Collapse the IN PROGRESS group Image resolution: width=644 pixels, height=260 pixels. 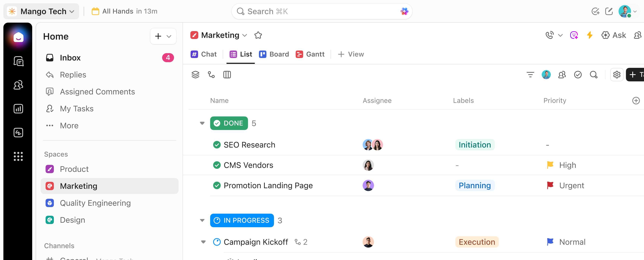point(202,220)
